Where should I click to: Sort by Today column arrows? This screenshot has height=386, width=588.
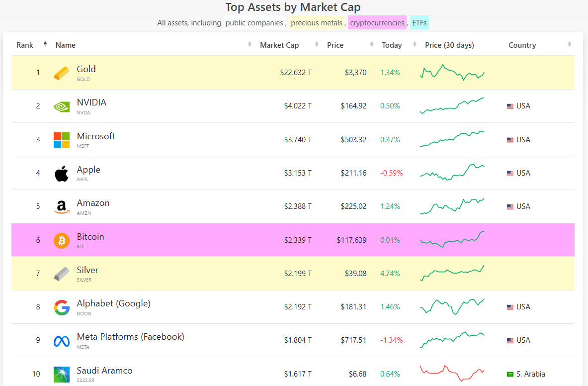point(415,44)
